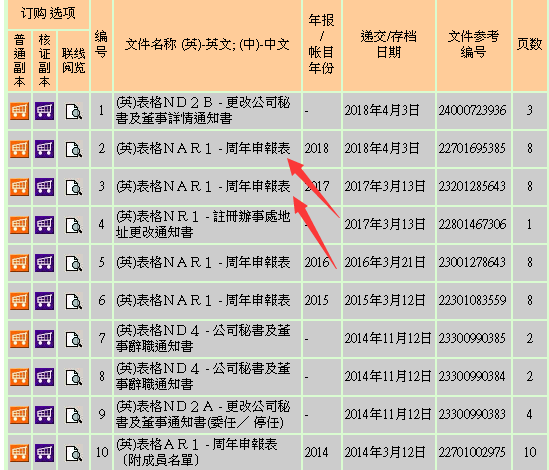Click reference number 24000723936

pyautogui.click(x=472, y=111)
